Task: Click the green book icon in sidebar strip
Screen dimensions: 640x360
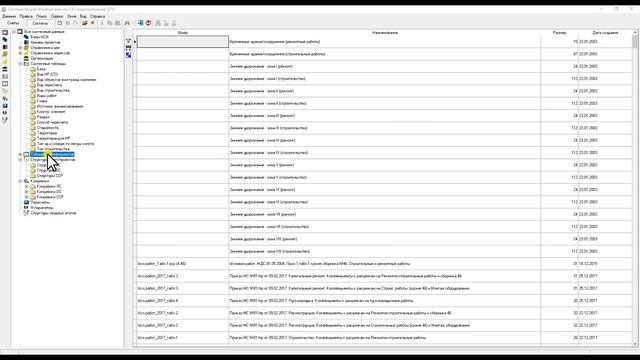Action: [x=5, y=54]
